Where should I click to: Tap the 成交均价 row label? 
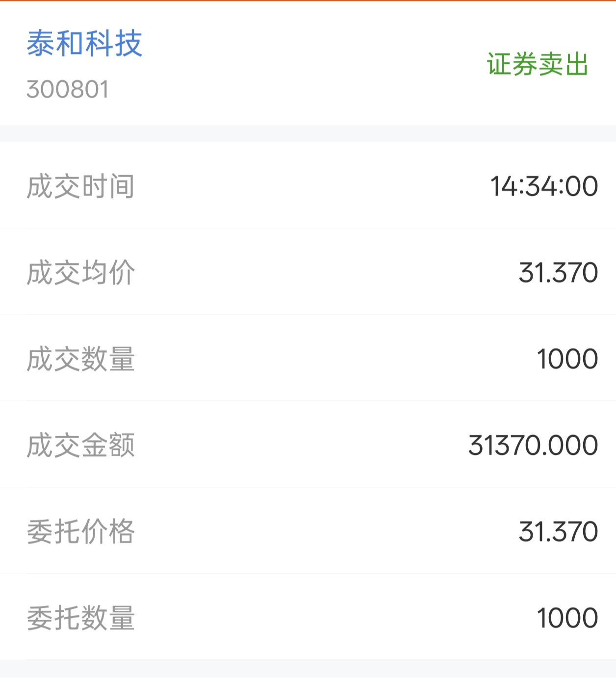[81, 273]
